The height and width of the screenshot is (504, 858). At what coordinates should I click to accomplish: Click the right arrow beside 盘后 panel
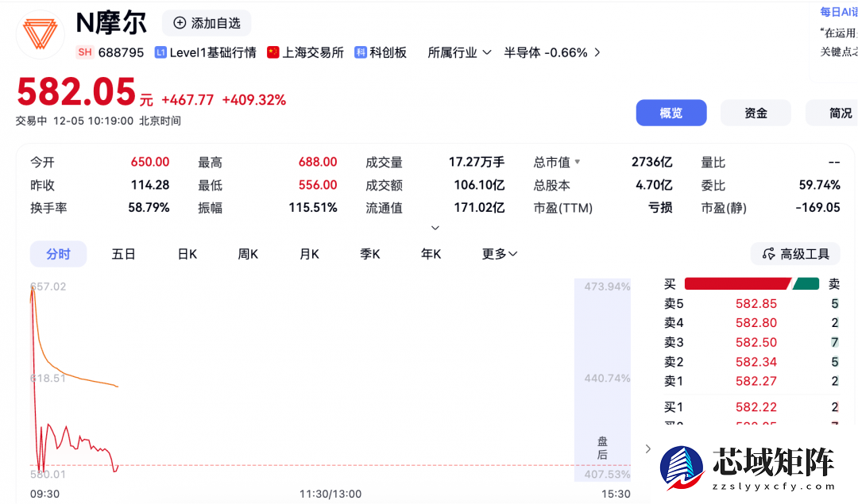647,448
